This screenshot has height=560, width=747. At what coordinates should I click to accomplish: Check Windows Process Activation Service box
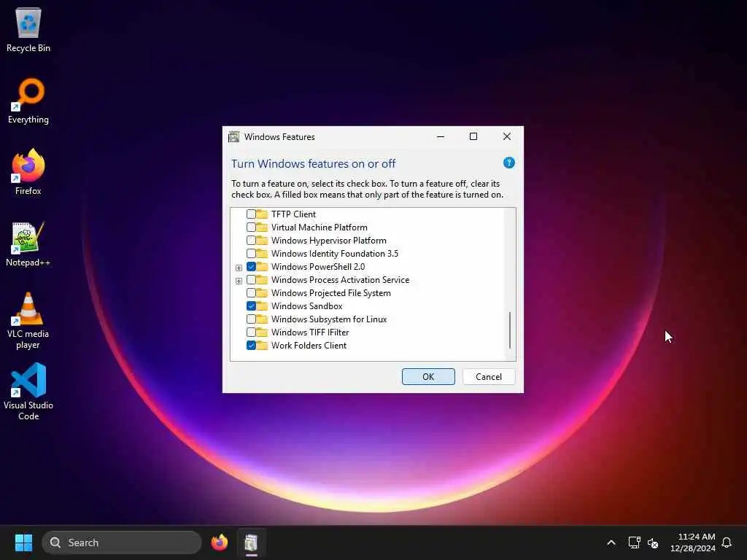click(251, 279)
